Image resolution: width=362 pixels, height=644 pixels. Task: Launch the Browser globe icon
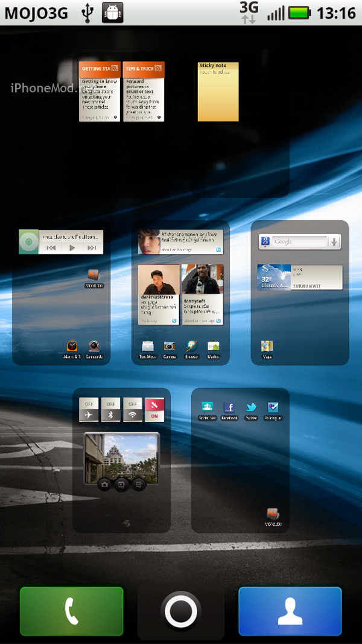192,346
